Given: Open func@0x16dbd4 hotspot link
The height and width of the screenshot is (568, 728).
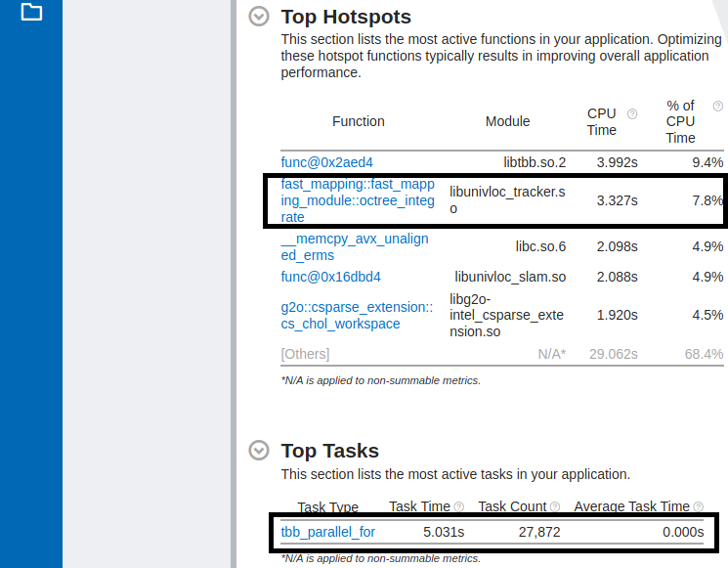Looking at the screenshot, I should click(330, 277).
